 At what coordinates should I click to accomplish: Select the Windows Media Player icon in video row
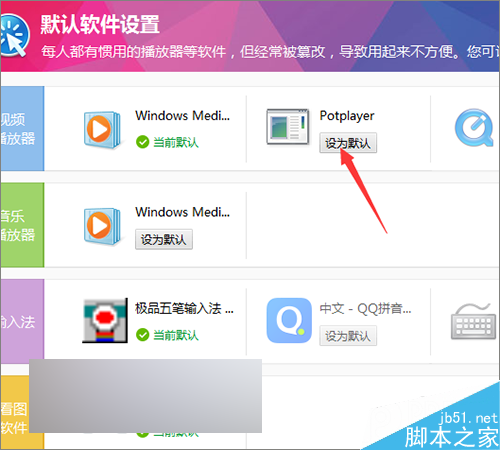[102, 130]
